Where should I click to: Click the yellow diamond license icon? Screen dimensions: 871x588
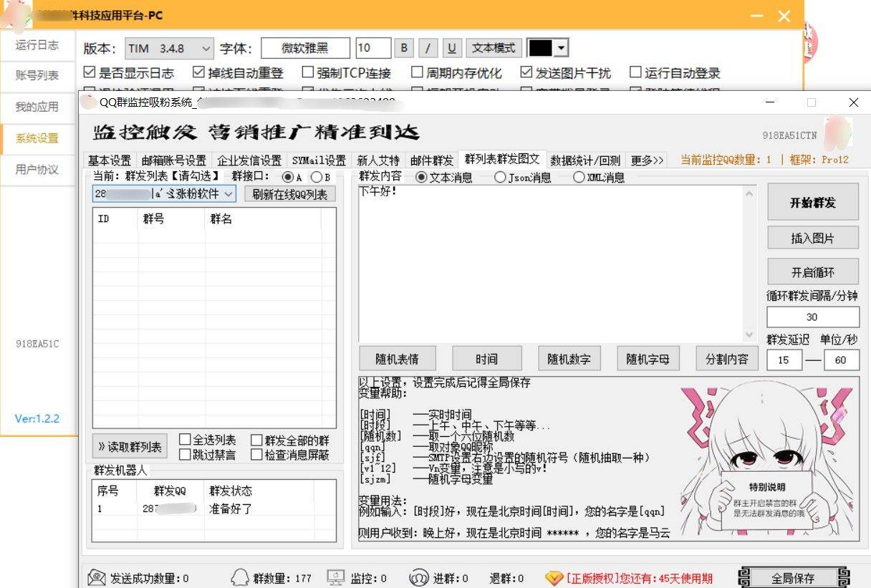(x=554, y=577)
